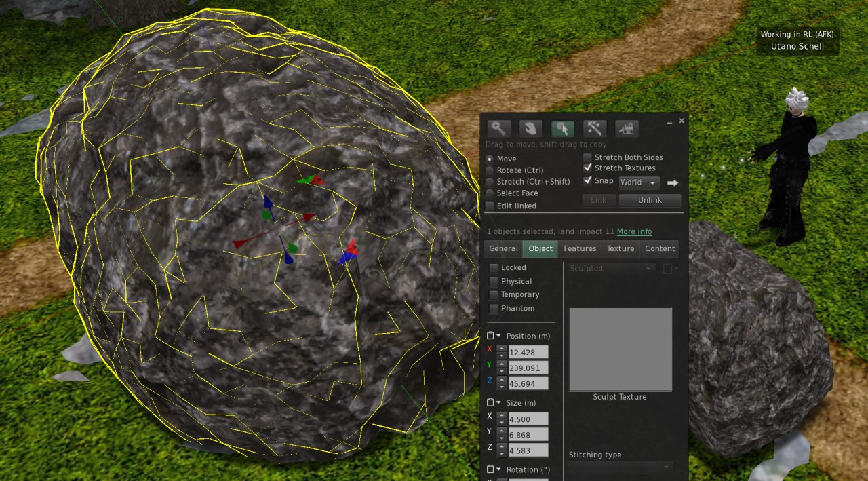The width and height of the screenshot is (868, 481).
Task: Click the Position Y value field
Action: pyautogui.click(x=528, y=368)
